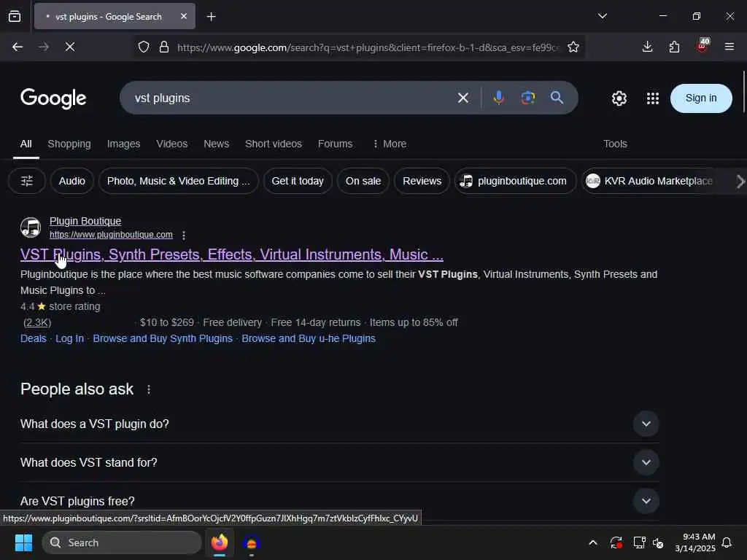Open Browse and Buy Synth Plugins link
This screenshot has width=747, height=560.
pyautogui.click(x=163, y=338)
